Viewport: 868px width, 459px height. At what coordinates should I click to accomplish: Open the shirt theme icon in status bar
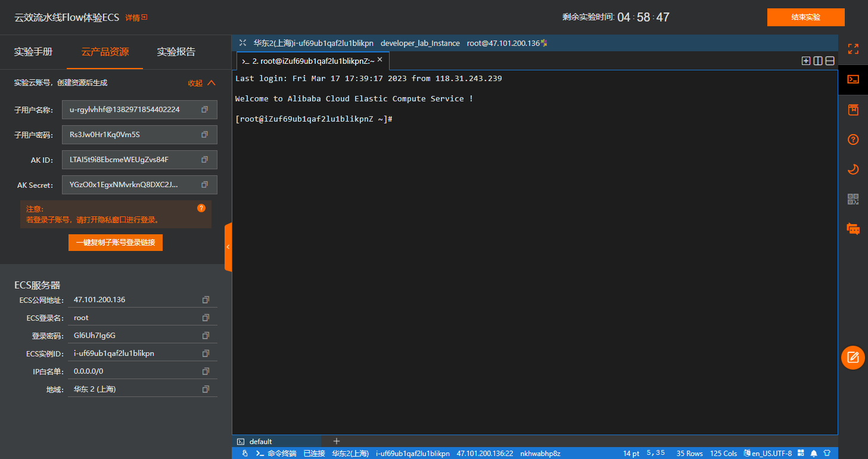click(827, 454)
